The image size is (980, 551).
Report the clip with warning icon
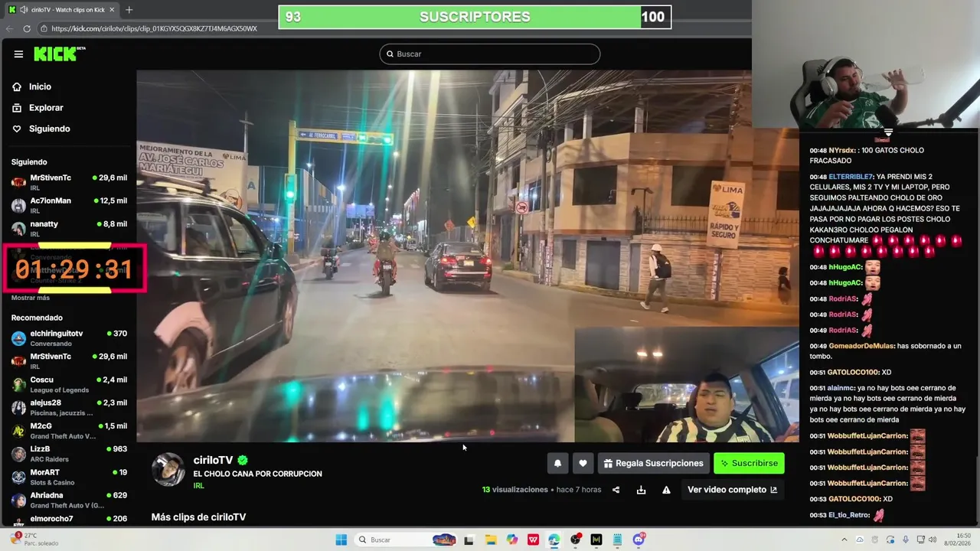coord(666,490)
